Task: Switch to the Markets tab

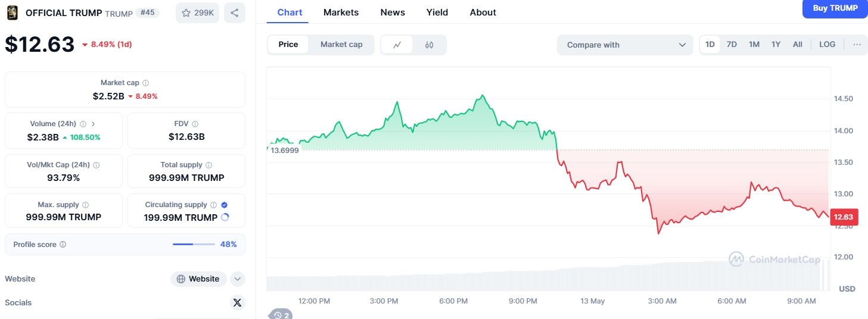Action: tap(341, 12)
